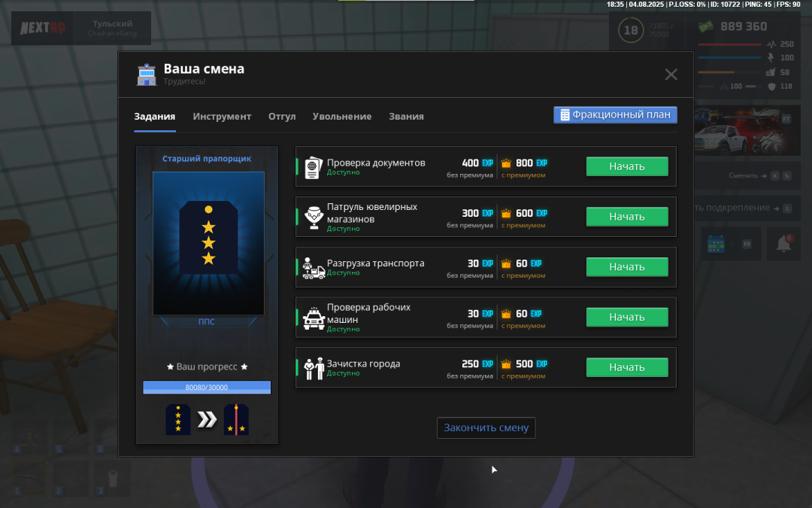Click the officers icon of Зачистка города
812x508 pixels.
click(x=314, y=369)
